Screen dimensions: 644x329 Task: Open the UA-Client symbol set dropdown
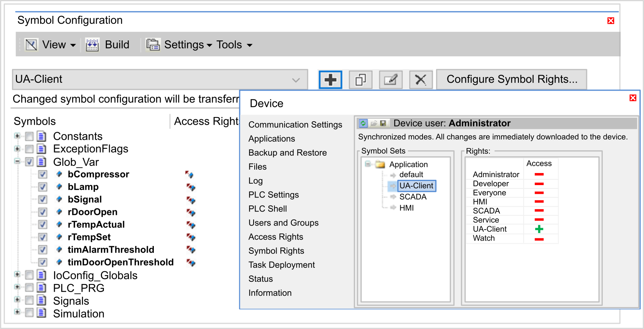tap(296, 80)
